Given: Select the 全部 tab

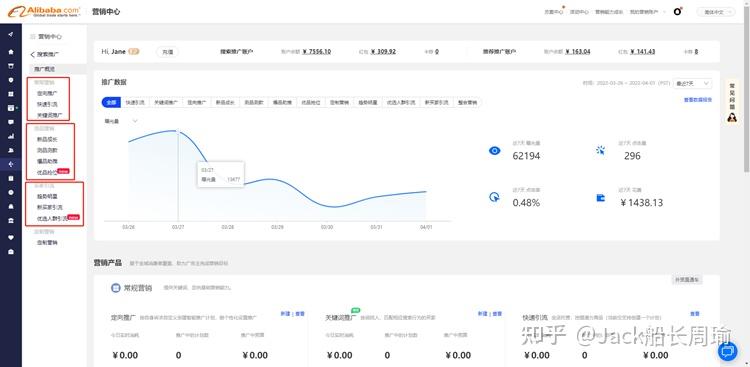Looking at the screenshot, I should 111,102.
